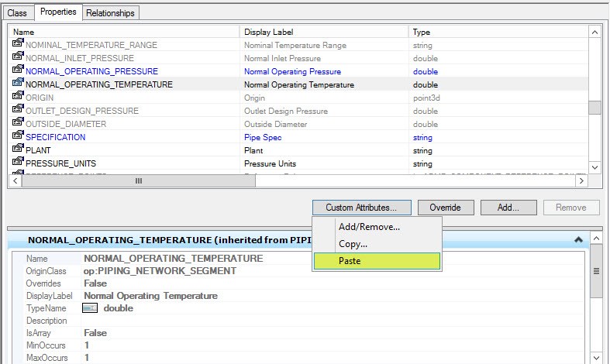Click the 'point3d' type cell

tap(426, 98)
